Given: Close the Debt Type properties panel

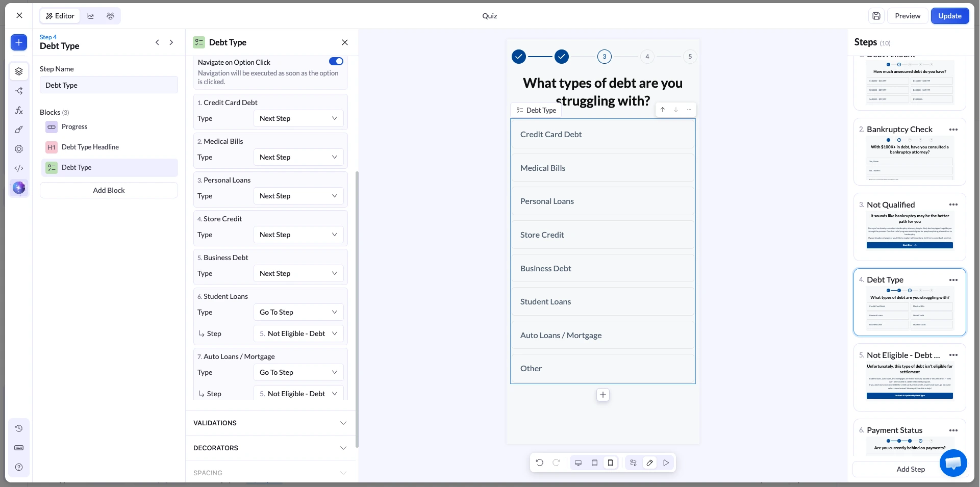Looking at the screenshot, I should pyautogui.click(x=345, y=42).
